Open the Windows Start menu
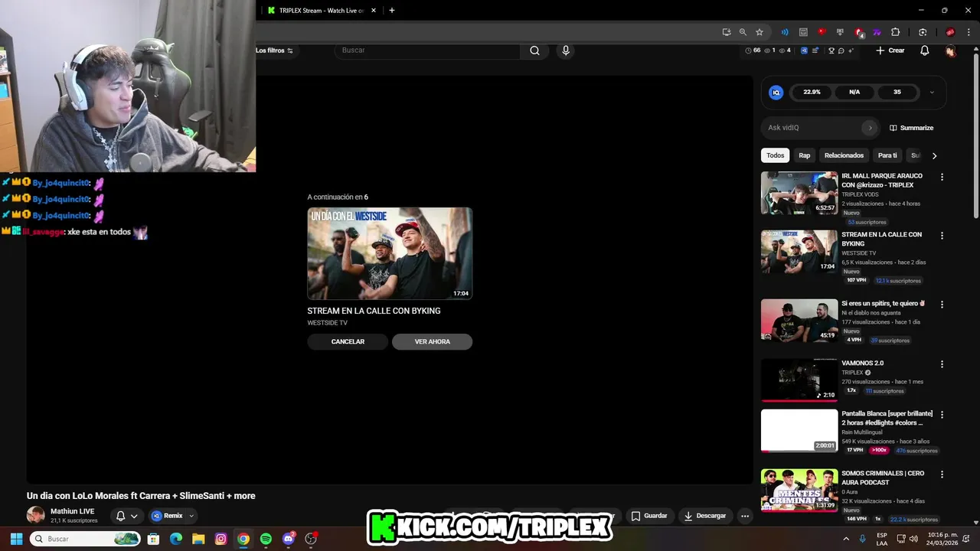The width and height of the screenshot is (980, 551). [16, 539]
